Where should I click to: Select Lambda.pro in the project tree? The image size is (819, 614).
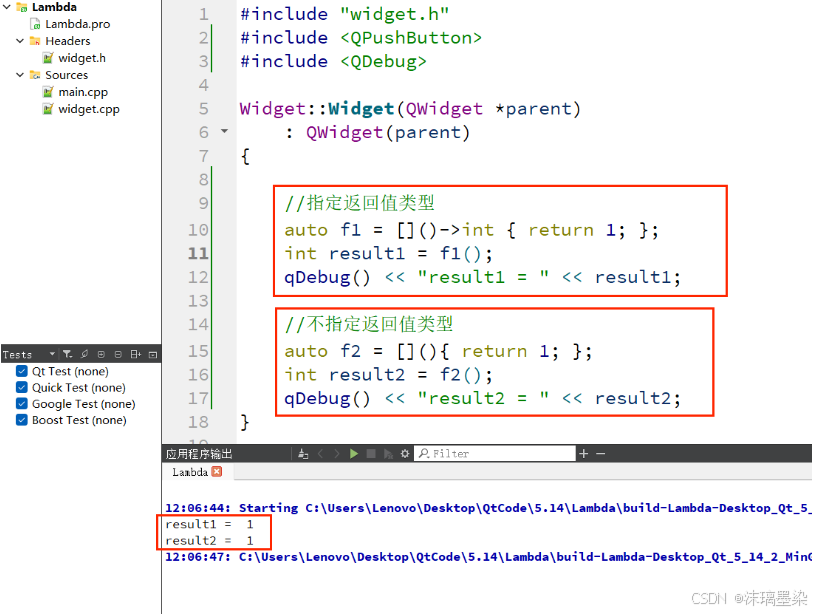[x=77, y=24]
